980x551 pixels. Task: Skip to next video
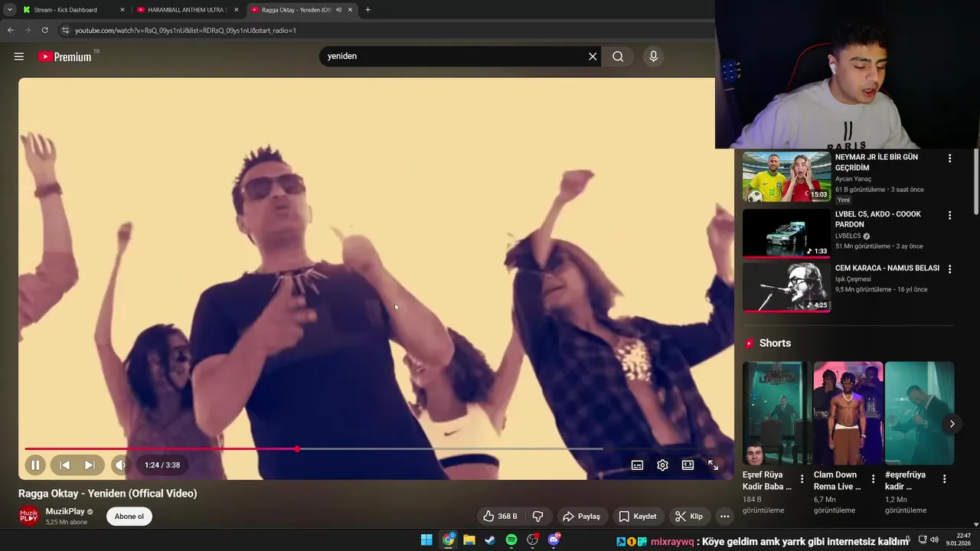point(90,465)
